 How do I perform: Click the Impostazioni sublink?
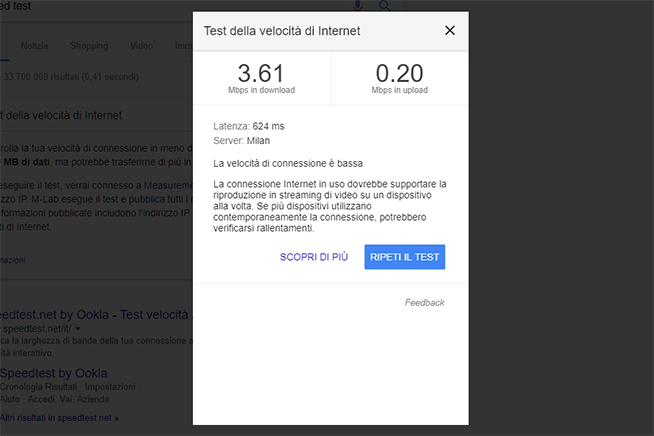[x=110, y=387]
